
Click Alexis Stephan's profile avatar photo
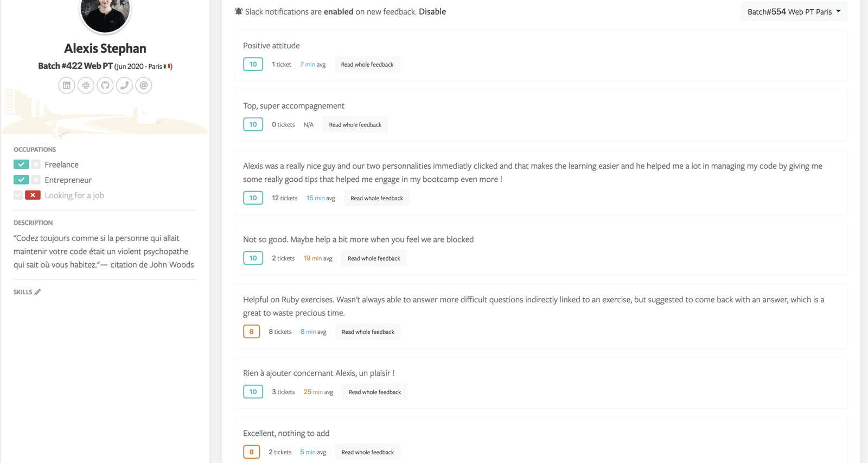tap(105, 12)
